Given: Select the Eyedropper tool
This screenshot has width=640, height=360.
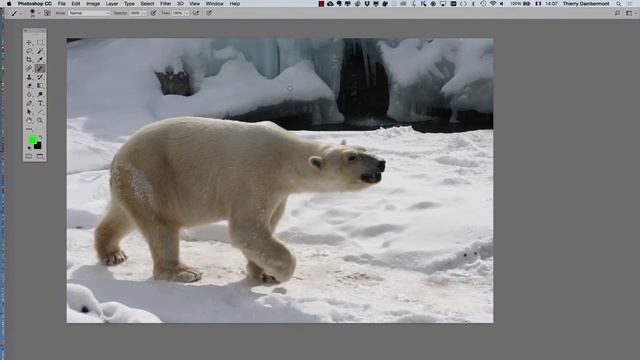Looking at the screenshot, I should 40,60.
